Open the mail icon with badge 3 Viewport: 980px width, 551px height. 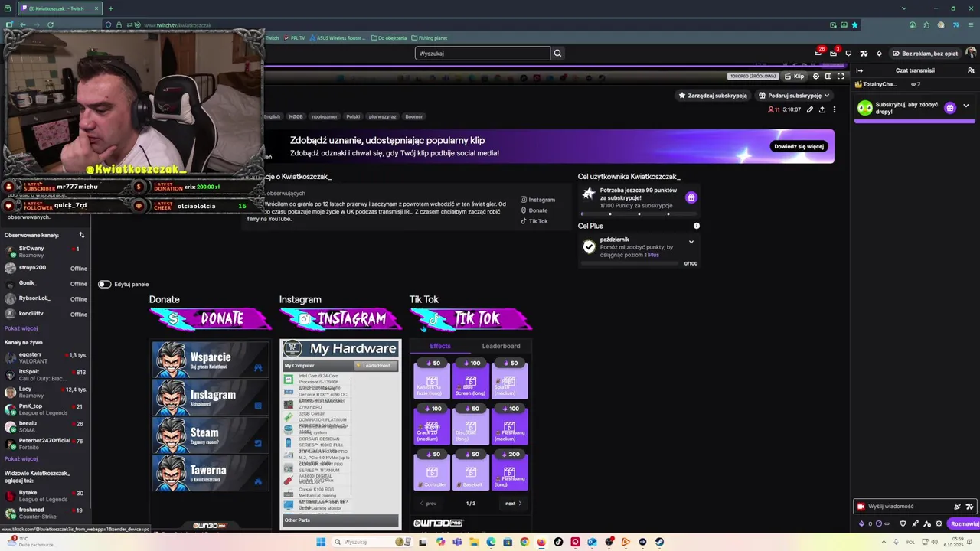click(x=834, y=53)
